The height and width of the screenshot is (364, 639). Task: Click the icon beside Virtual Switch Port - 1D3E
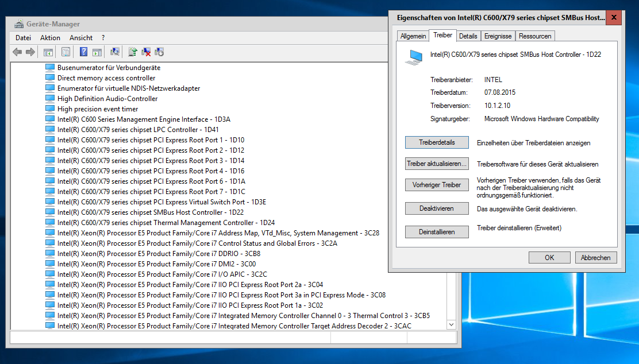(50, 202)
